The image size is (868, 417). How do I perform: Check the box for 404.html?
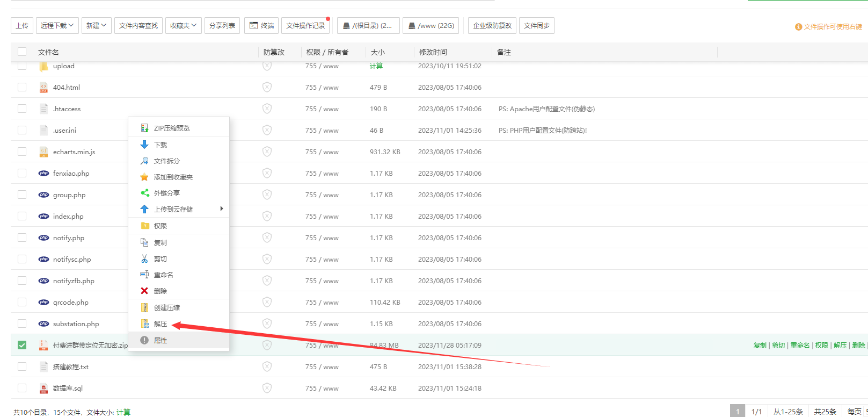tap(22, 87)
